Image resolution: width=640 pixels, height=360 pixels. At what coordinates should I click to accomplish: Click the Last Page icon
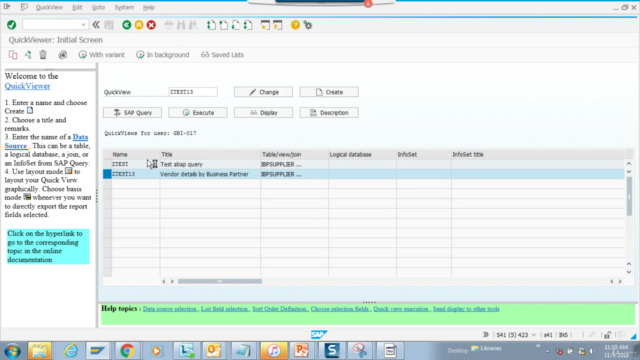(x=248, y=25)
